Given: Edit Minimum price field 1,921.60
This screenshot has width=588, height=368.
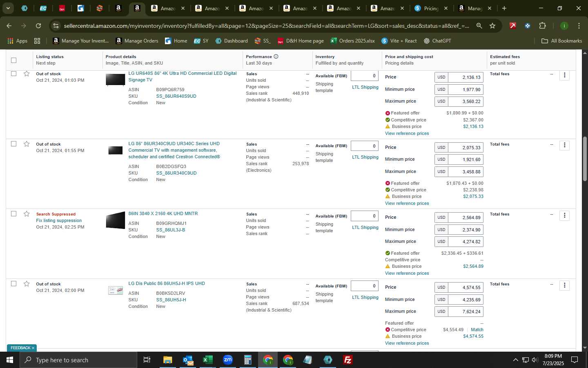Looking at the screenshot, I should (x=465, y=159).
